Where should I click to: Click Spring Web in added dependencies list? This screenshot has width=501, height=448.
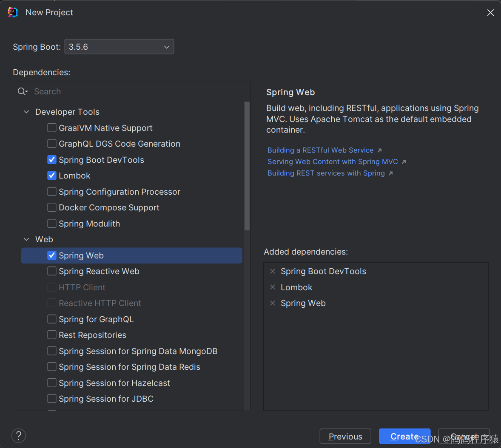[303, 303]
